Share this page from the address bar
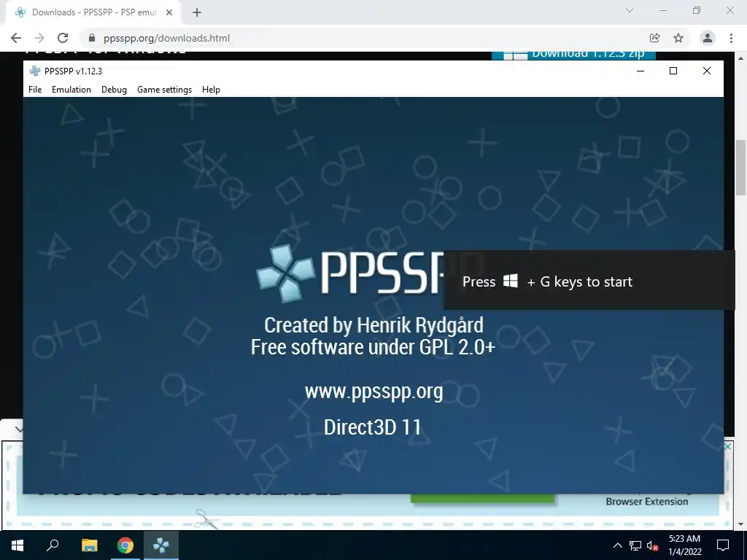747x560 pixels. coord(654,38)
